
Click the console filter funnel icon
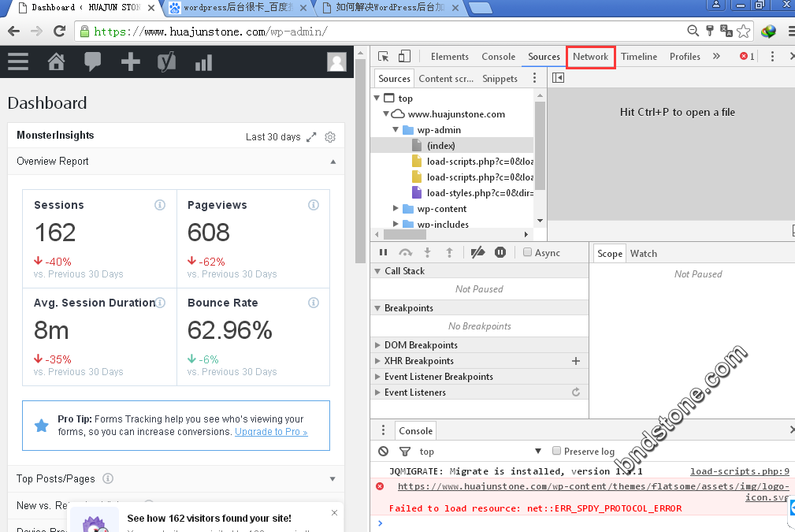405,451
